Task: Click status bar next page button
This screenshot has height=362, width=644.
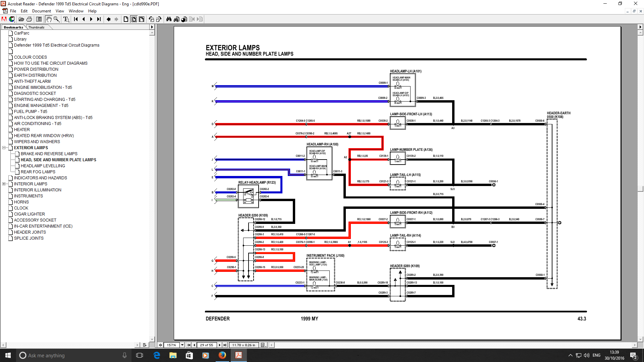Action: 220,345
